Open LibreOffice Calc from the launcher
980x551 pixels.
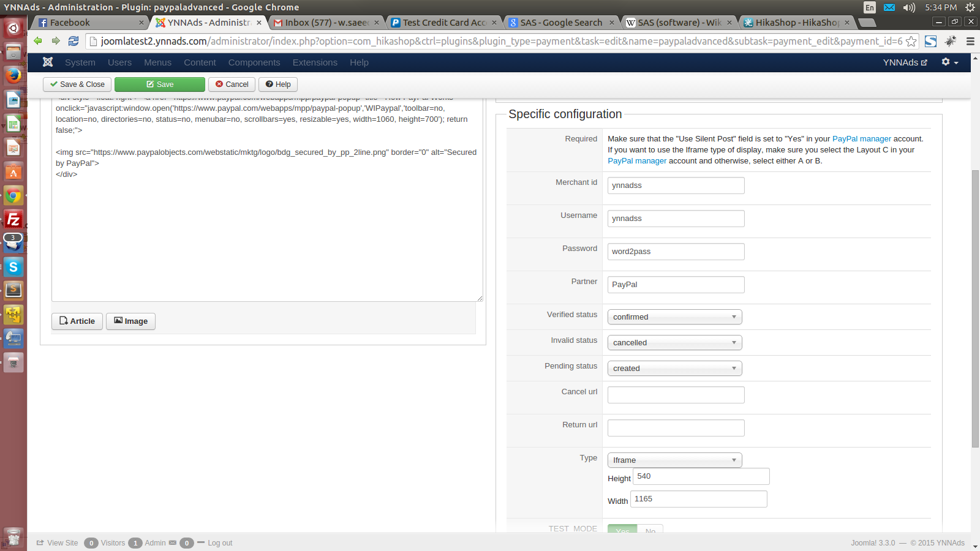[x=13, y=123]
